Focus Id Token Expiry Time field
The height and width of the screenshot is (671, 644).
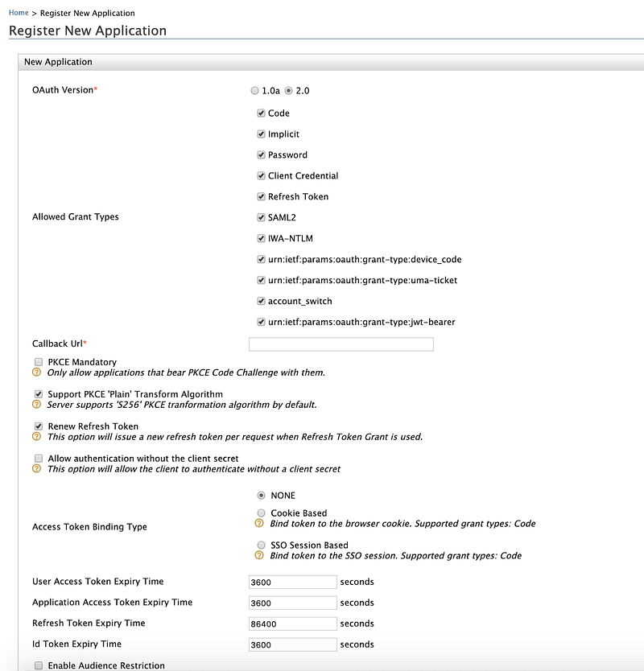[x=293, y=644]
